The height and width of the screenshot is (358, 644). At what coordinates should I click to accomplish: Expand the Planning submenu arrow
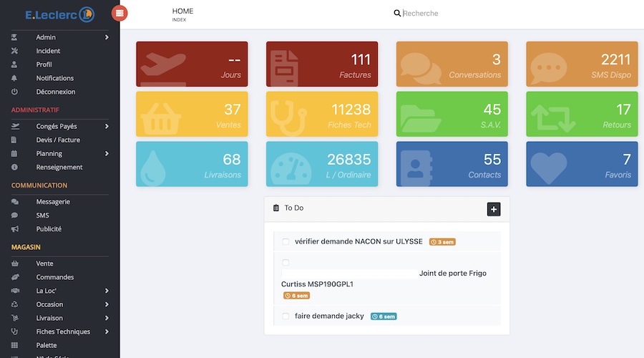(107, 153)
